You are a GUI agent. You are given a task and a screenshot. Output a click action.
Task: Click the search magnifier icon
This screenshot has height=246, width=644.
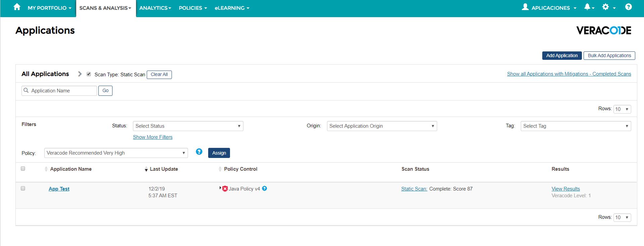(26, 90)
